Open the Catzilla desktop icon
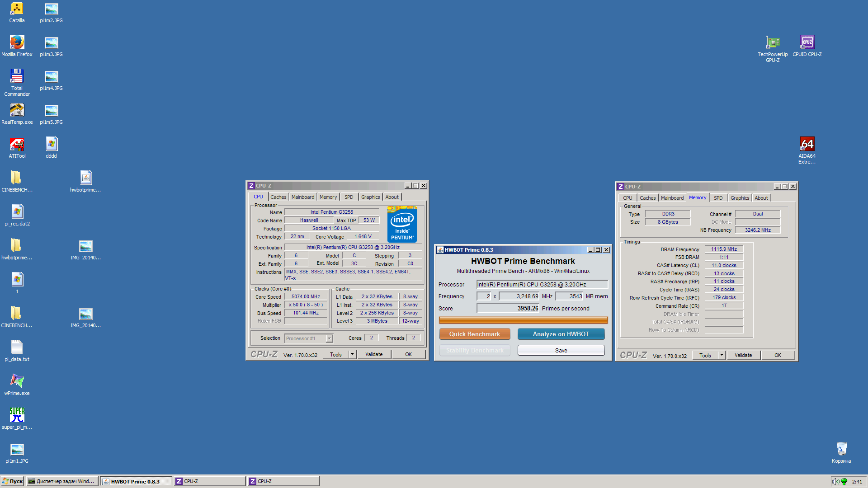 [x=17, y=12]
